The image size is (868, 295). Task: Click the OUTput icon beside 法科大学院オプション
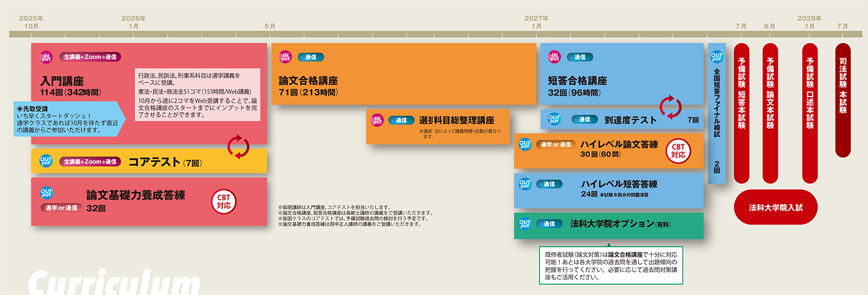(x=525, y=223)
